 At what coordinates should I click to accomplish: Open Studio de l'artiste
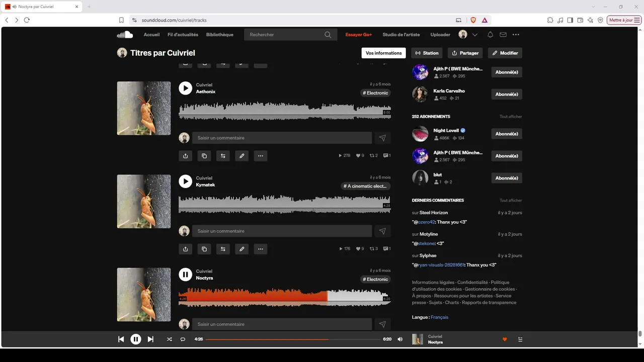(x=401, y=35)
